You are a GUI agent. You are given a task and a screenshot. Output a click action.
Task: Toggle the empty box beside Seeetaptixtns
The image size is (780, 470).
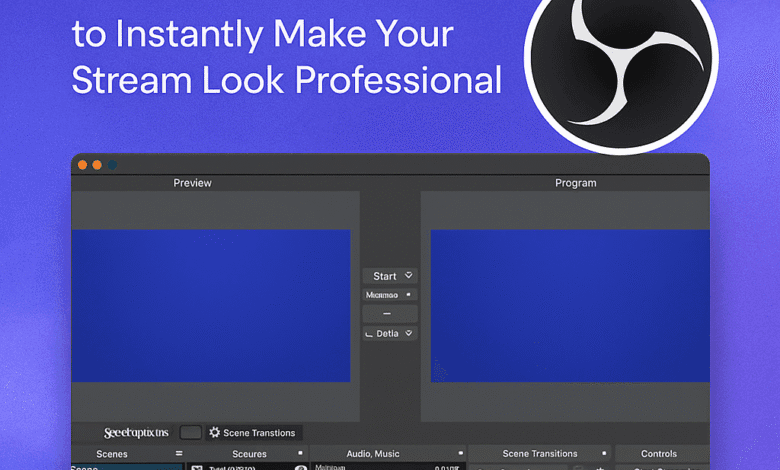pos(191,433)
